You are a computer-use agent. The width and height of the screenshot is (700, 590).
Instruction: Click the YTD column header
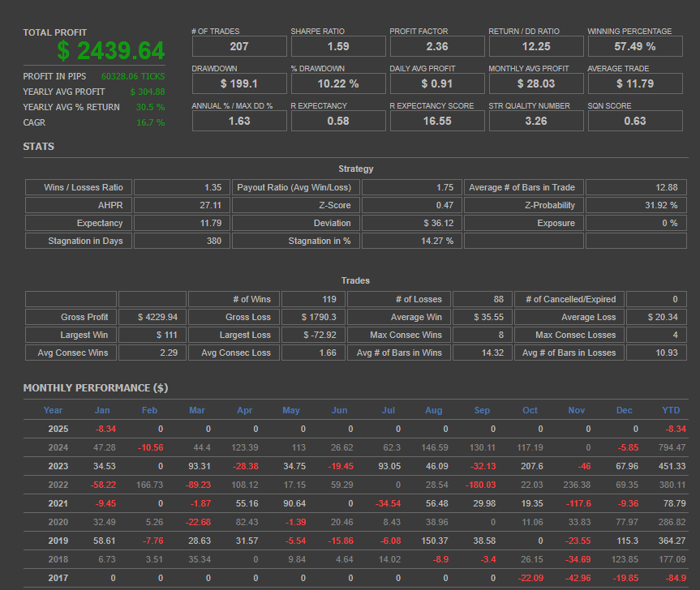click(x=671, y=410)
